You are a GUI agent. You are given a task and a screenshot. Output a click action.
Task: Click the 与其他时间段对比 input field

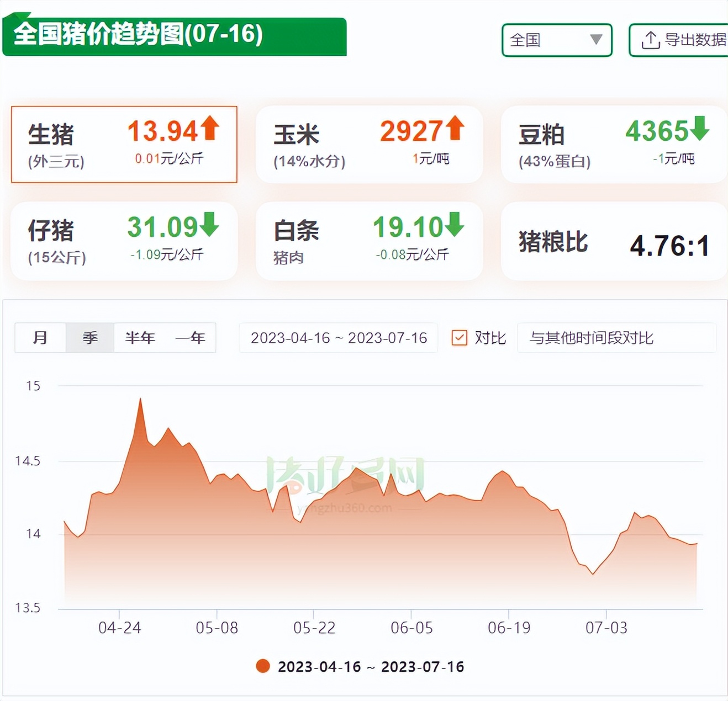(616, 338)
